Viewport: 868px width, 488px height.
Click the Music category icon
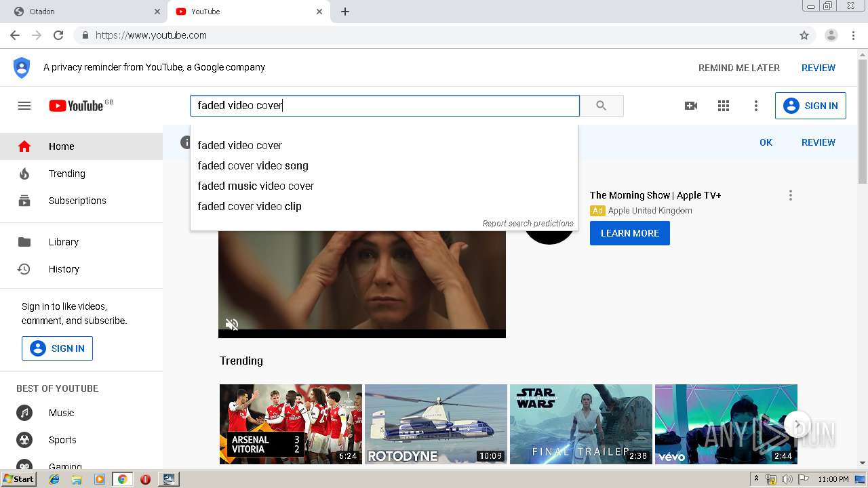point(24,413)
